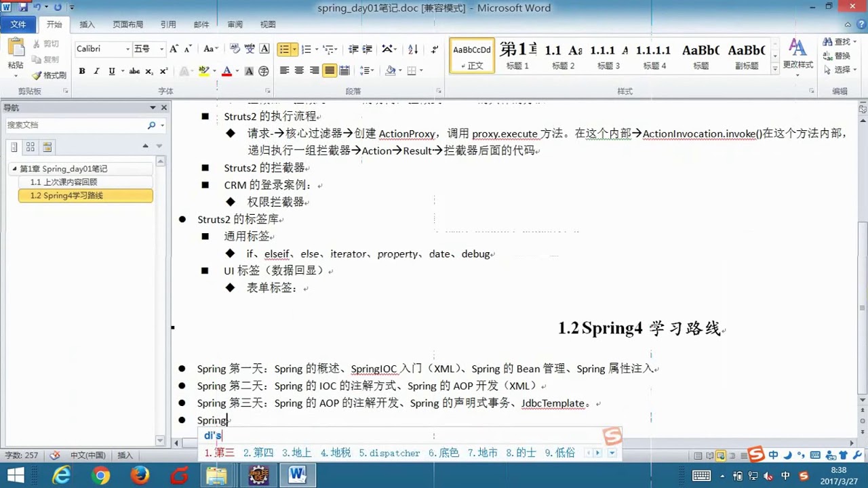Toggle character shading
Image resolution: width=868 pixels, height=488 pixels.
pyautogui.click(x=249, y=71)
